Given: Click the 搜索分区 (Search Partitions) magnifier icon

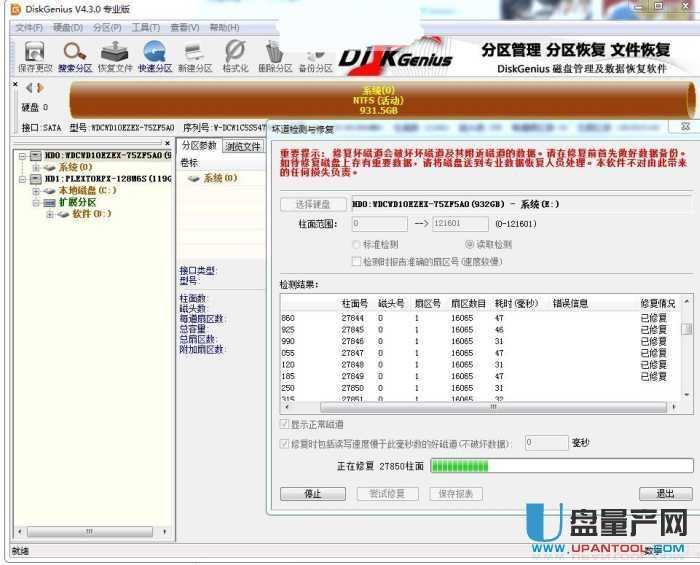Looking at the screenshot, I should click(x=74, y=55).
